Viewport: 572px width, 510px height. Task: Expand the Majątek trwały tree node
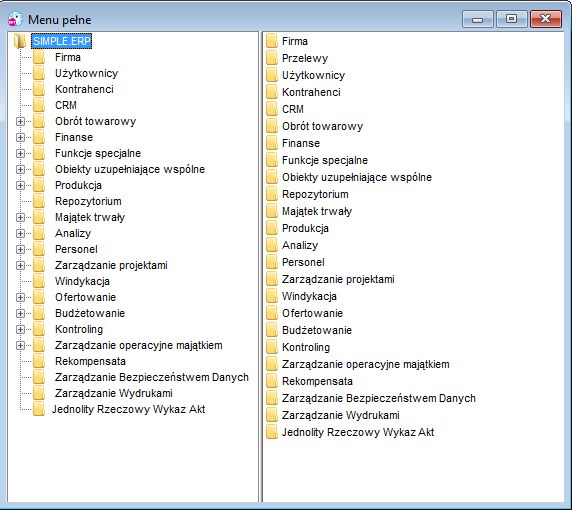tap(20, 217)
